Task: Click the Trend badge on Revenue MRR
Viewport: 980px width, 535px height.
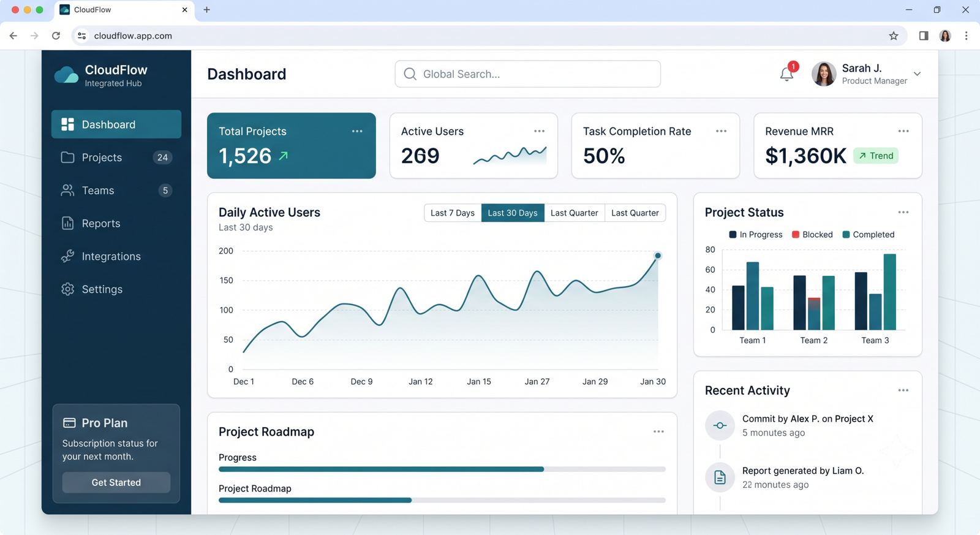Action: coord(876,156)
